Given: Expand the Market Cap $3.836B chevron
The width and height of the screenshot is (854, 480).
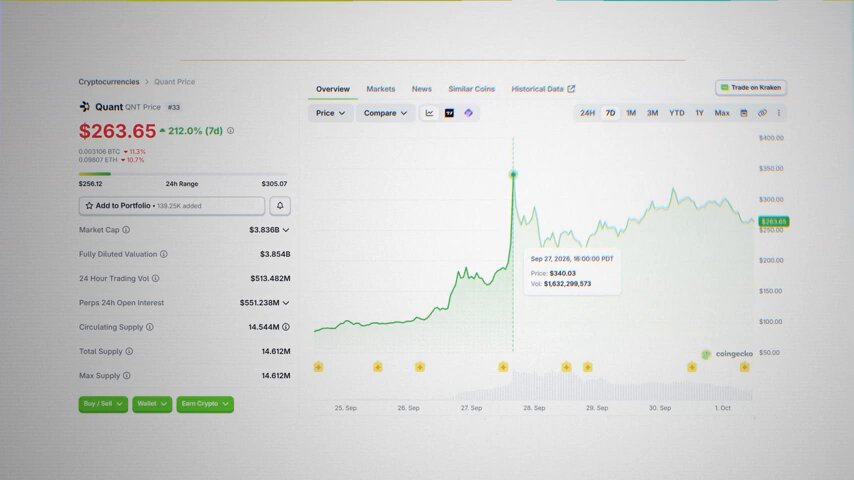Looking at the screenshot, I should [x=286, y=230].
